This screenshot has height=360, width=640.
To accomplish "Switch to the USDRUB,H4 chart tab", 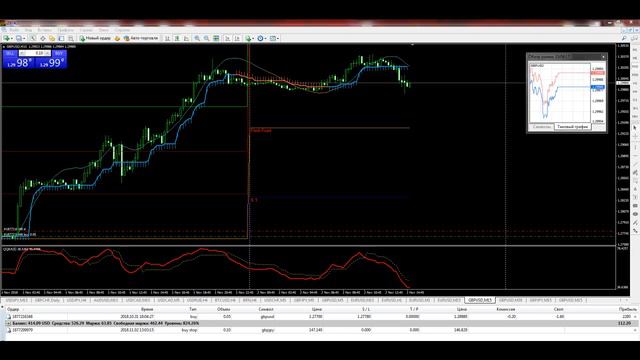I will [198, 300].
